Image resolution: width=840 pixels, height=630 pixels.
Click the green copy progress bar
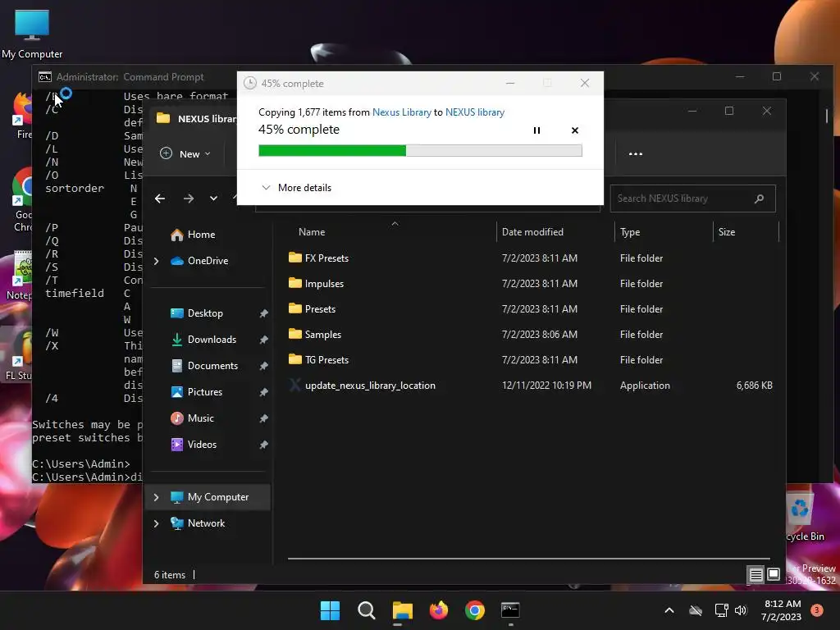click(420, 151)
